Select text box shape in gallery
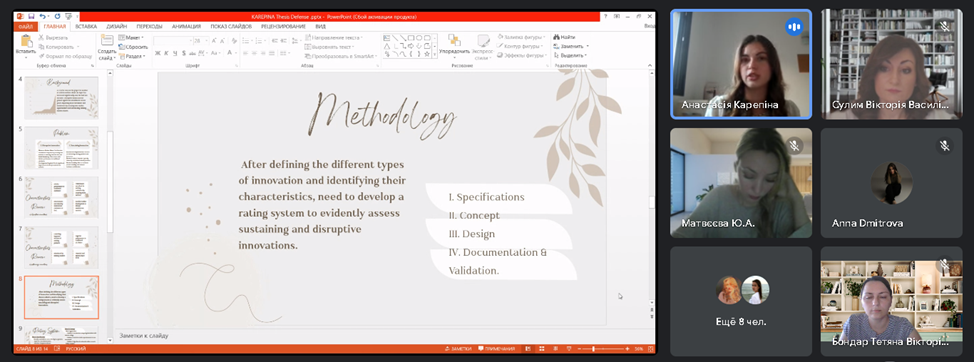The image size is (974, 362). point(386,38)
